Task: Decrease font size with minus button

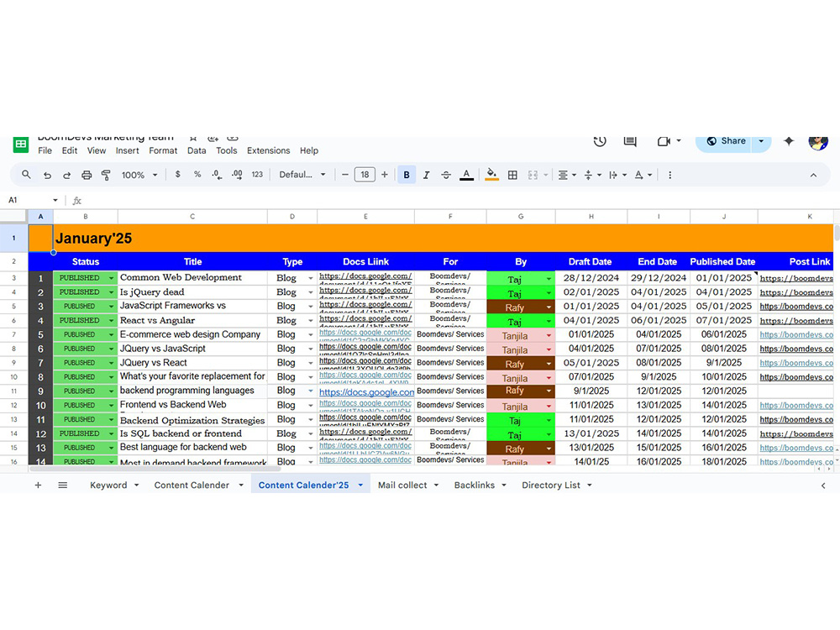Action: 345,175
